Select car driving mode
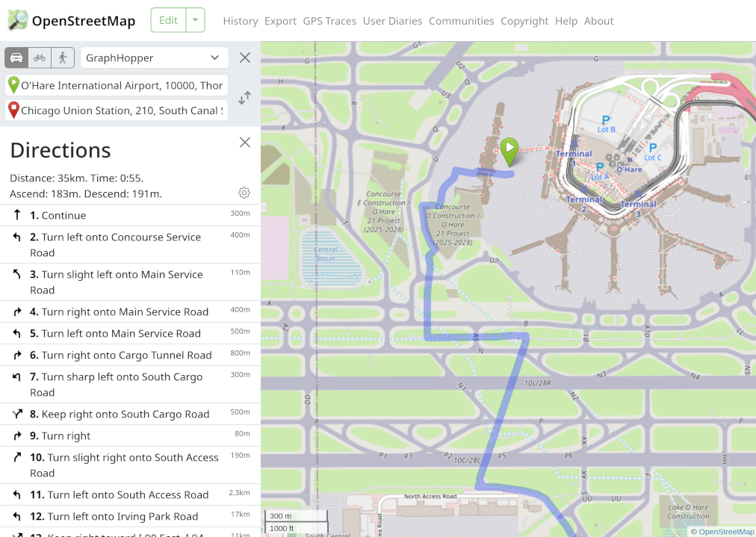 [x=16, y=58]
